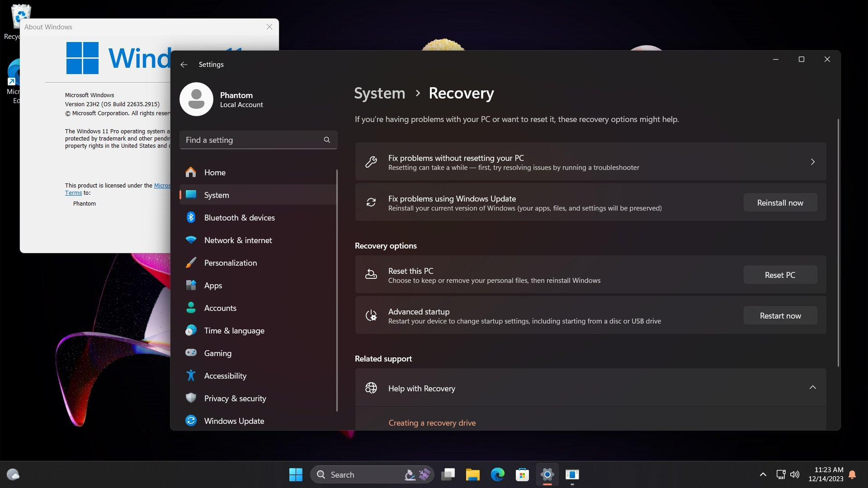Viewport: 868px width, 488px height.
Task: Click the Reset this PC icon
Action: tap(371, 275)
